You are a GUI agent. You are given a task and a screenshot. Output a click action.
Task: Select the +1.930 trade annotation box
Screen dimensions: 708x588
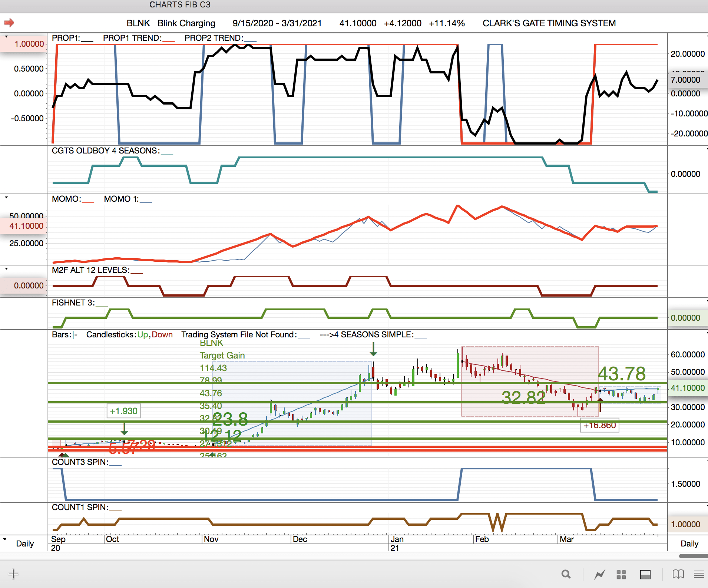click(x=123, y=411)
